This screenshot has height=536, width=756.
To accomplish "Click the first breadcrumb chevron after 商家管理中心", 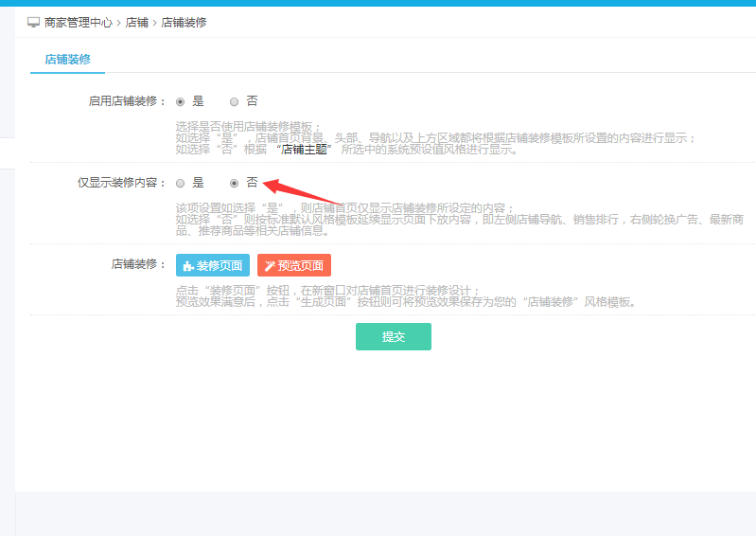I will (x=119, y=22).
